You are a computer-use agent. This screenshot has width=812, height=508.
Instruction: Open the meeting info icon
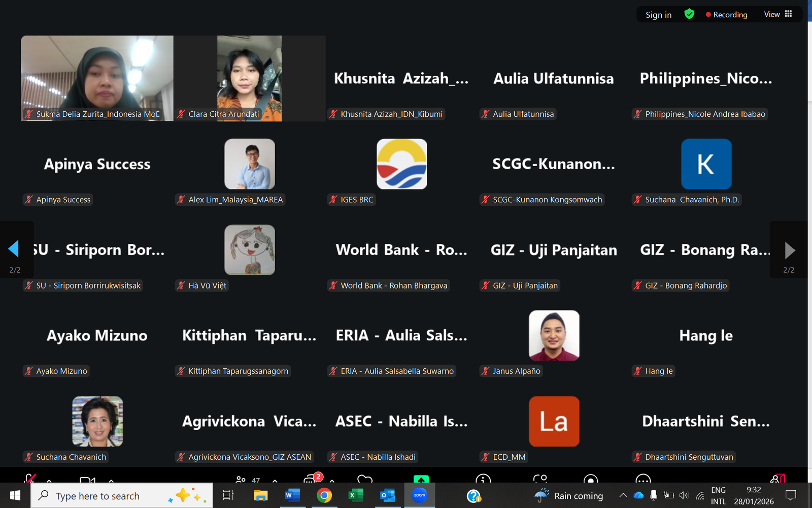pos(483,479)
